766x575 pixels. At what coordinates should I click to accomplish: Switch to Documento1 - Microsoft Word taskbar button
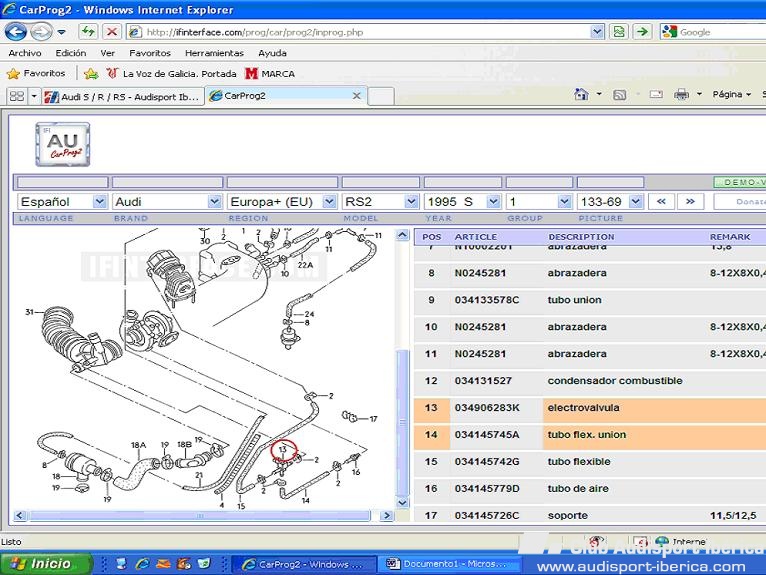pyautogui.click(x=449, y=564)
